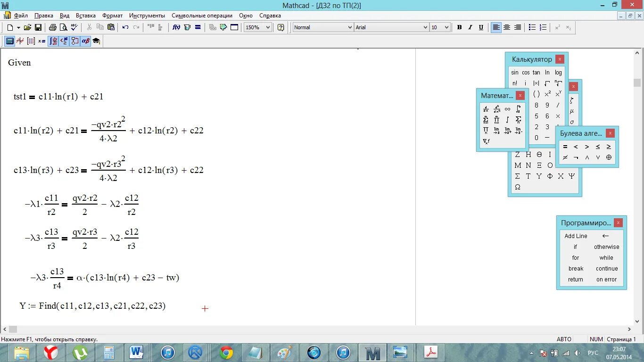Center-align the text
Viewport: 644px width, 362px height.
(x=507, y=27)
